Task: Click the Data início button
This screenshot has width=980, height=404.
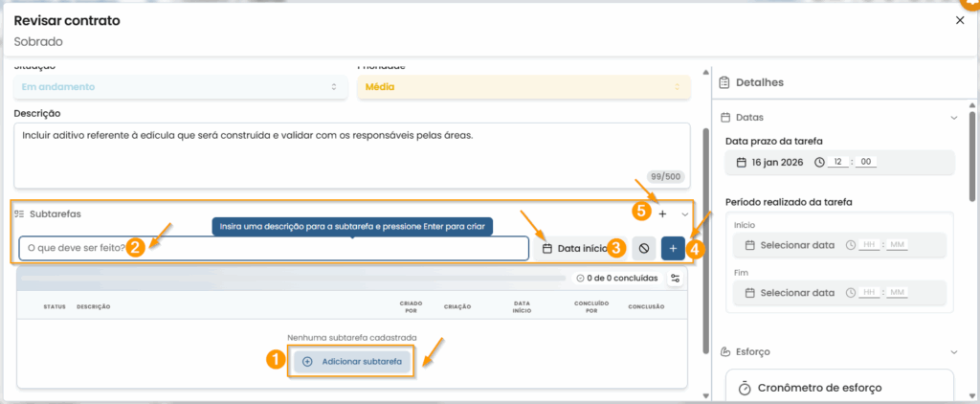Action: 574,249
